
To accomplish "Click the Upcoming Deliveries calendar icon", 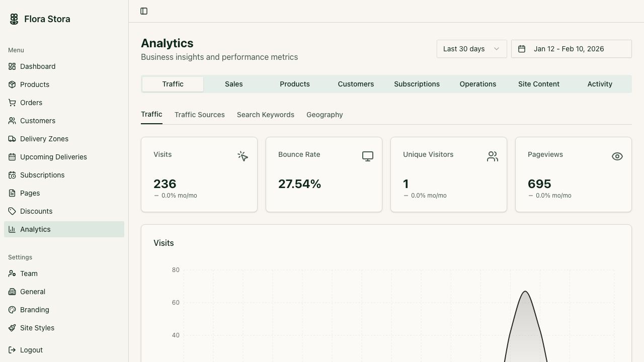I will (12, 157).
